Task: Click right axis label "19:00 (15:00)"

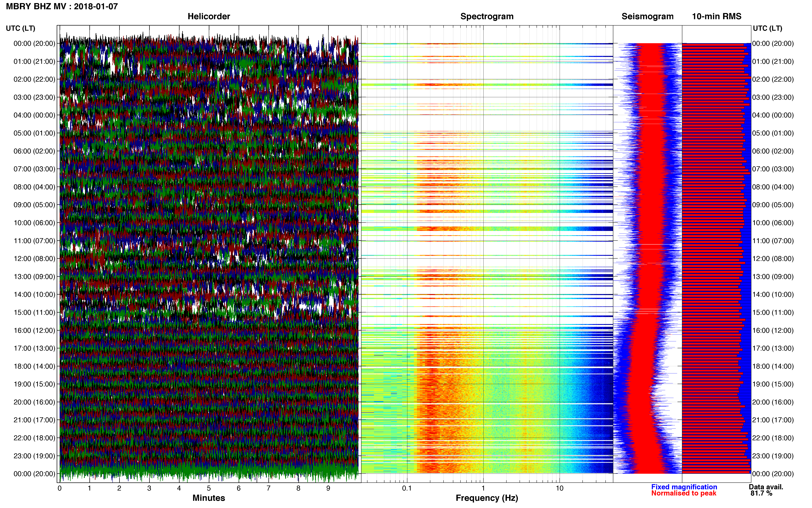Action: (x=773, y=384)
